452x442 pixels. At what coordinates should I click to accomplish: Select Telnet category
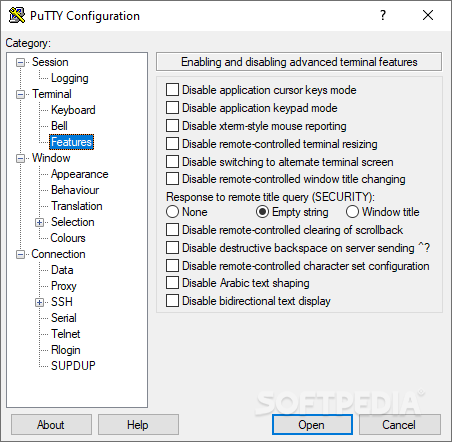[65, 334]
